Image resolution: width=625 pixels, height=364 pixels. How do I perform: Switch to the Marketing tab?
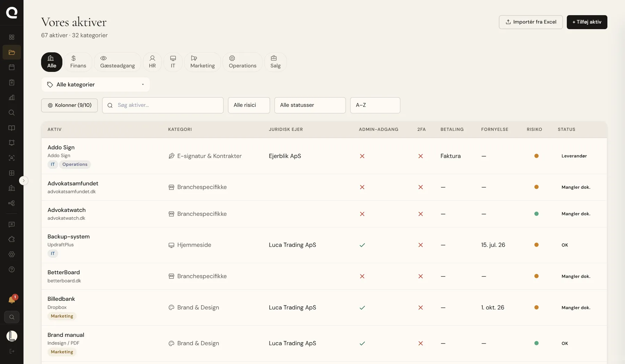(x=202, y=62)
